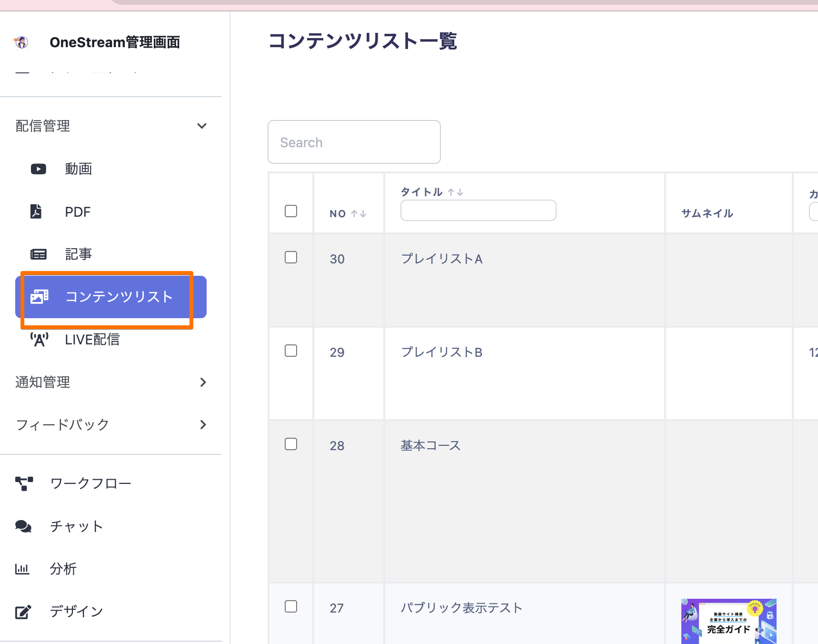
Task: Click the chat (チャット) bubbles icon
Action: 23,526
